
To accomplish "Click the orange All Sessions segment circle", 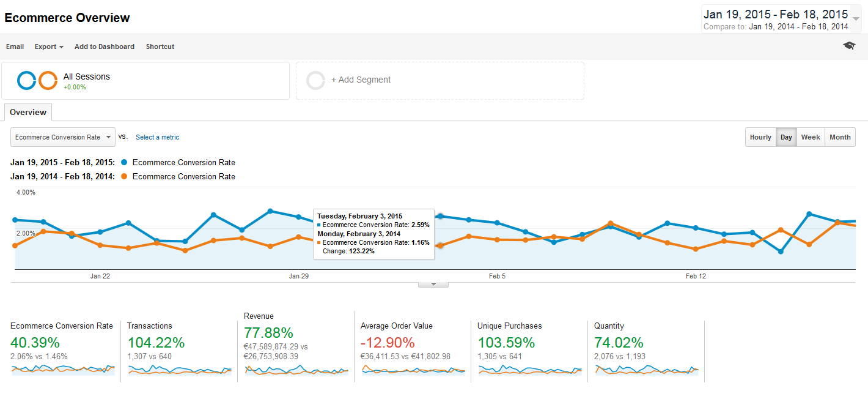I will click(48, 80).
